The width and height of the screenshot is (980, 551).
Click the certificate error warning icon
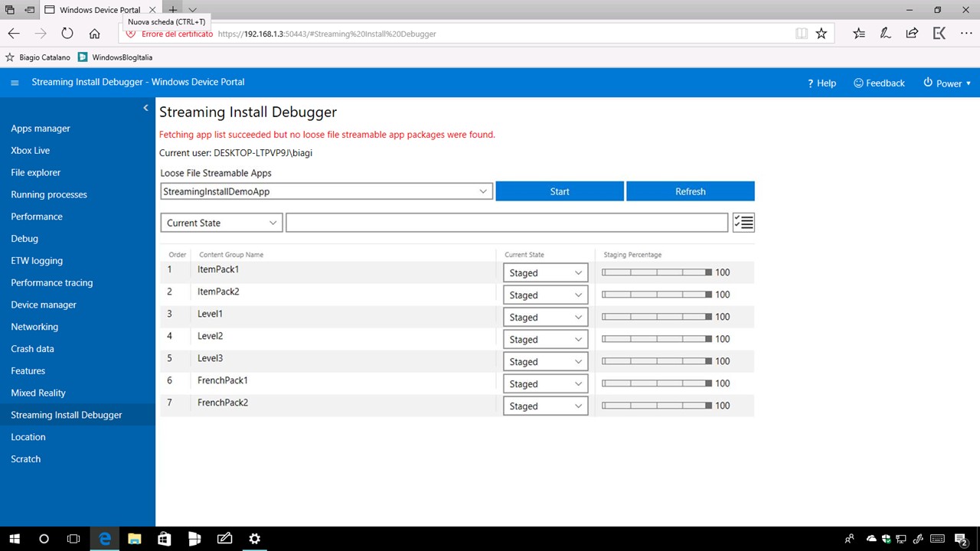[131, 34]
